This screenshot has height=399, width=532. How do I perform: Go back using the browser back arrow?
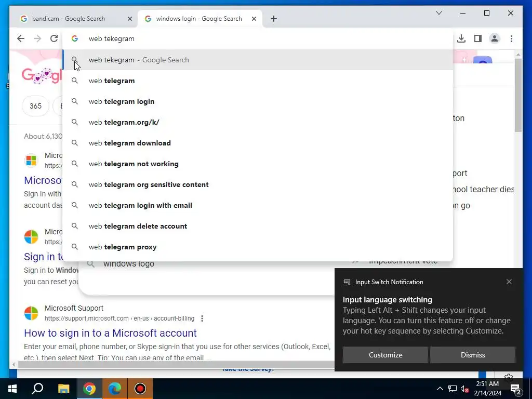[x=21, y=38]
